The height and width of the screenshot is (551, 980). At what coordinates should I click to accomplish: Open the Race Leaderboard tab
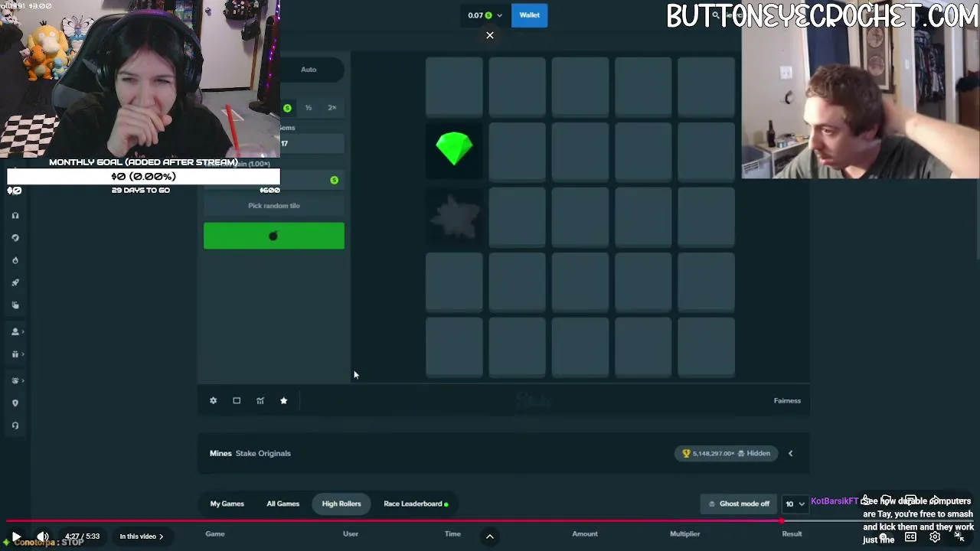pyautogui.click(x=416, y=504)
